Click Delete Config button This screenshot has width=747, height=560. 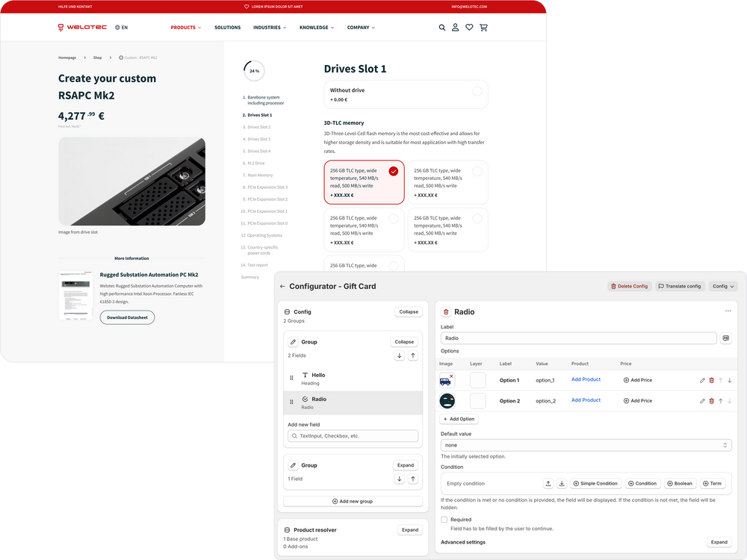pyautogui.click(x=629, y=286)
